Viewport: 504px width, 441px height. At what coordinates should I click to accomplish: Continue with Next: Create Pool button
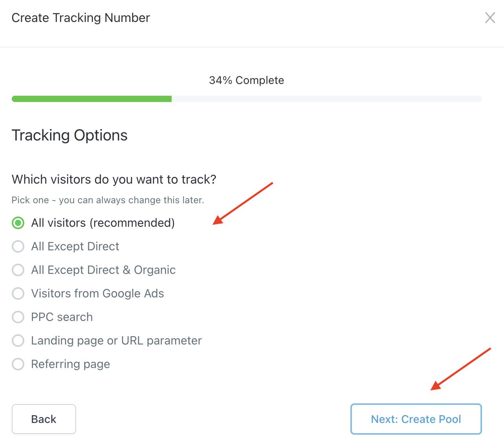[416, 419]
